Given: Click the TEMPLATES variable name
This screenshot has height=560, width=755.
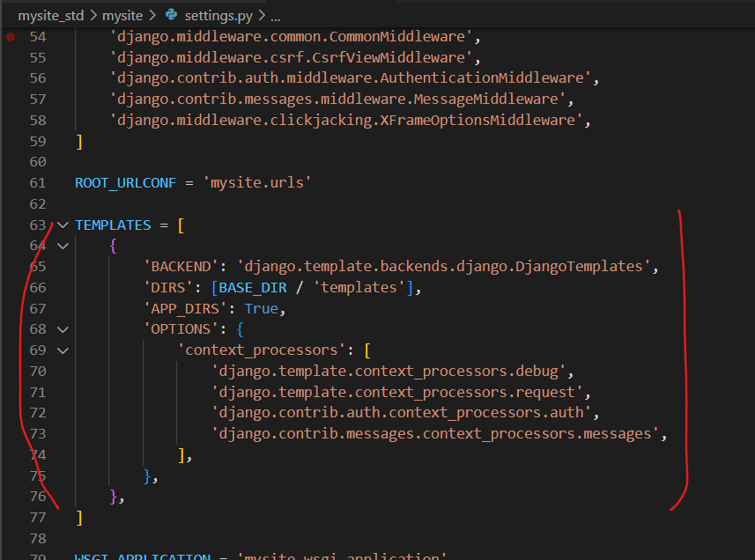Looking at the screenshot, I should [x=113, y=225].
